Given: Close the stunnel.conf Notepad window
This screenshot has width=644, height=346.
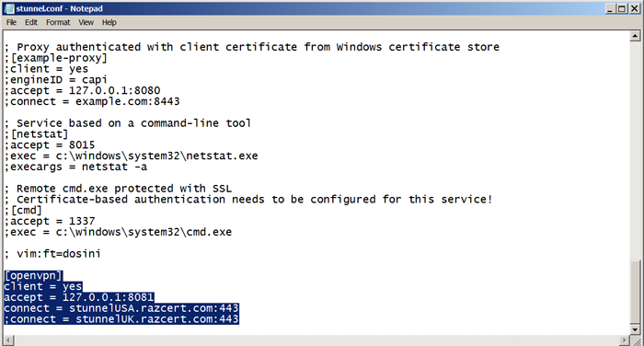Looking at the screenshot, I should [x=634, y=8].
